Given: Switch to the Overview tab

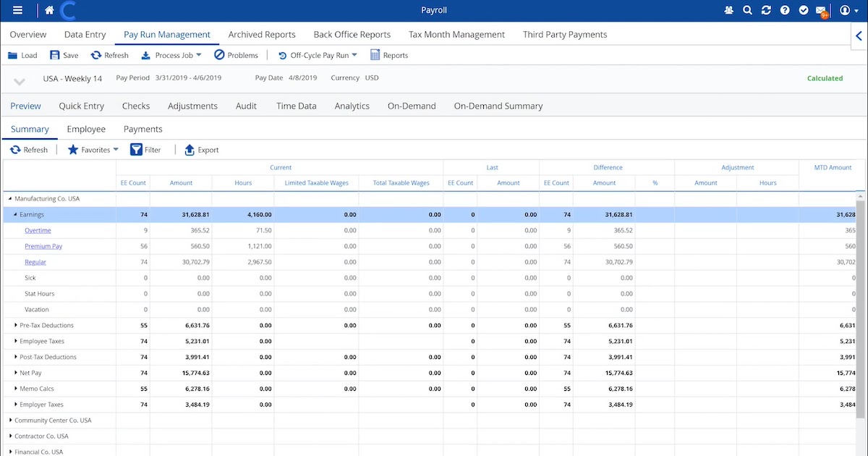Looking at the screenshot, I should coord(28,34).
